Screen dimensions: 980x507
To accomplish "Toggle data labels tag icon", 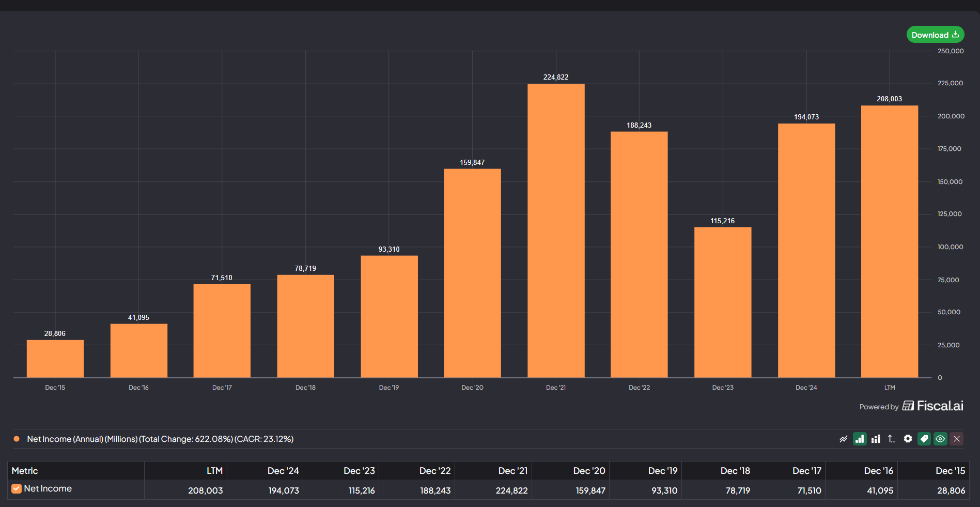I will tap(924, 439).
